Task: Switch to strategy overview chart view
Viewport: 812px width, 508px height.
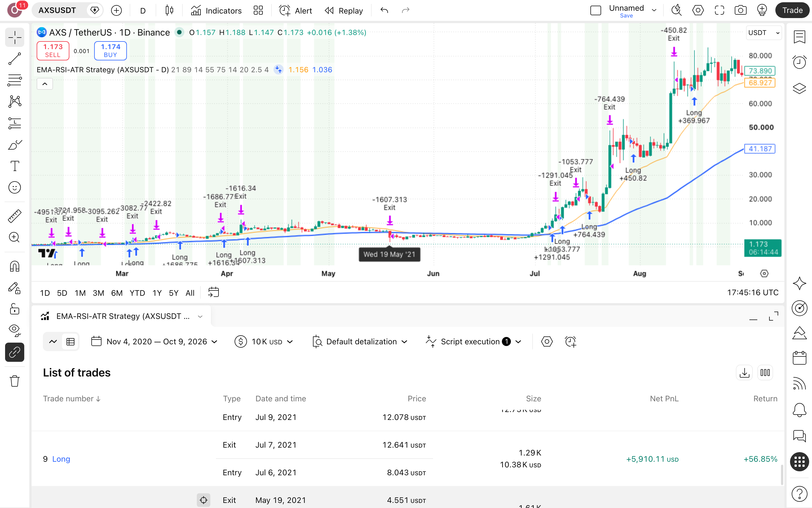Action: click(x=53, y=342)
